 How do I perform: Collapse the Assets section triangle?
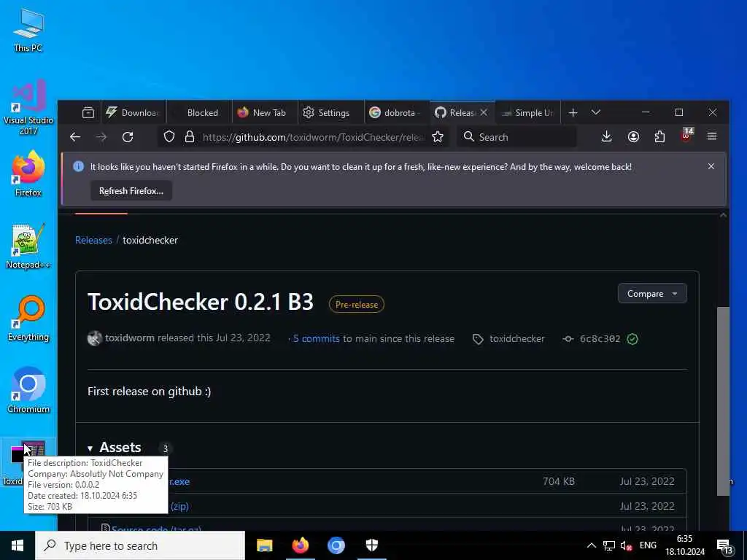tap(90, 448)
